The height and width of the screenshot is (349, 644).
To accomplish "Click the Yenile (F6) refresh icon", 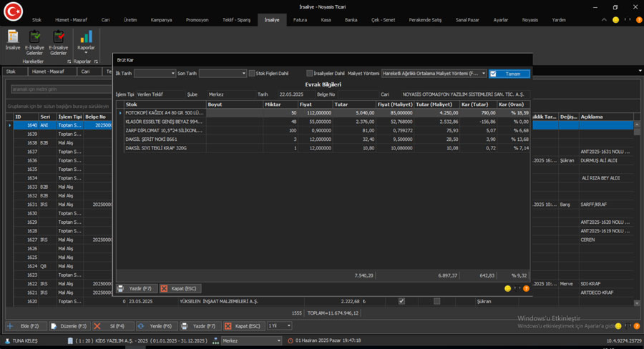I will (141, 326).
